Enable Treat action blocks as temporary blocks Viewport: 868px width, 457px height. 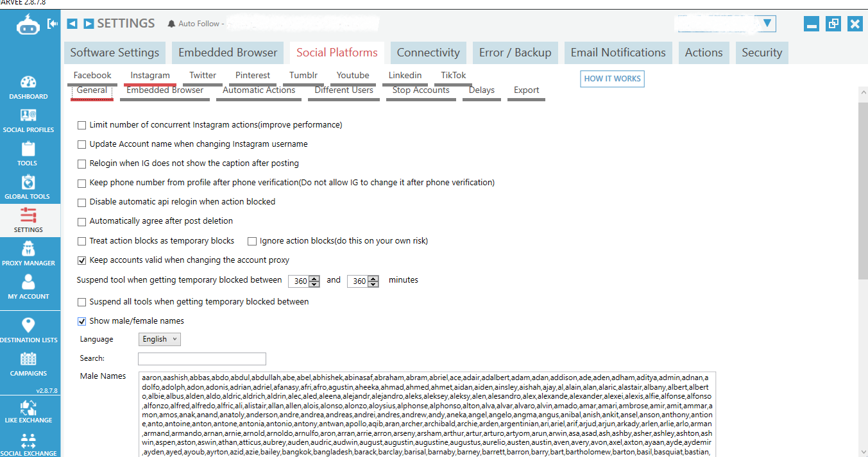point(81,241)
